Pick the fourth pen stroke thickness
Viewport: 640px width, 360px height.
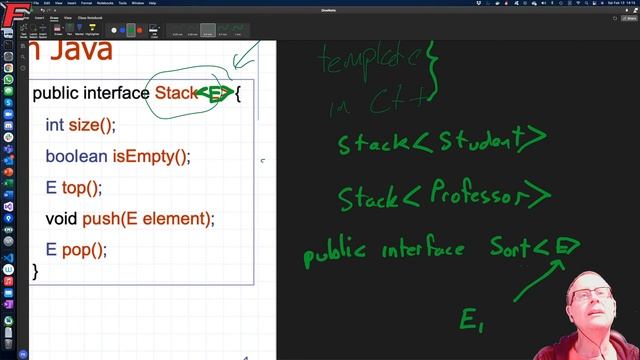[x=223, y=30]
